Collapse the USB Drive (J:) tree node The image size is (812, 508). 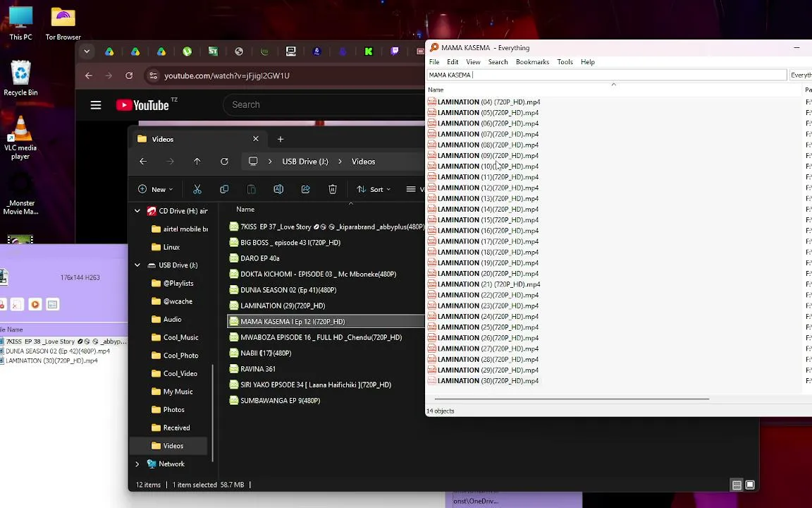tap(137, 265)
